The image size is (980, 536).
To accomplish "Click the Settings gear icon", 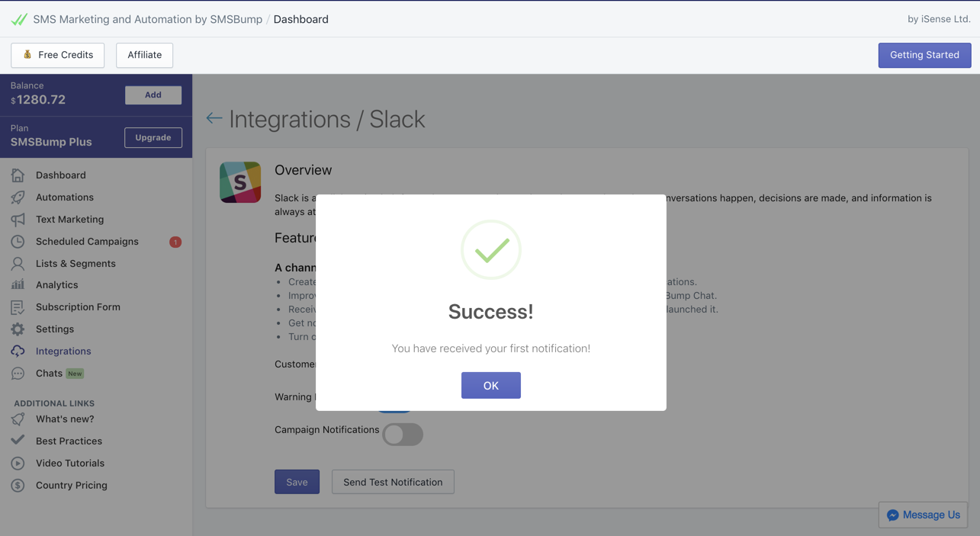I will pyautogui.click(x=18, y=329).
